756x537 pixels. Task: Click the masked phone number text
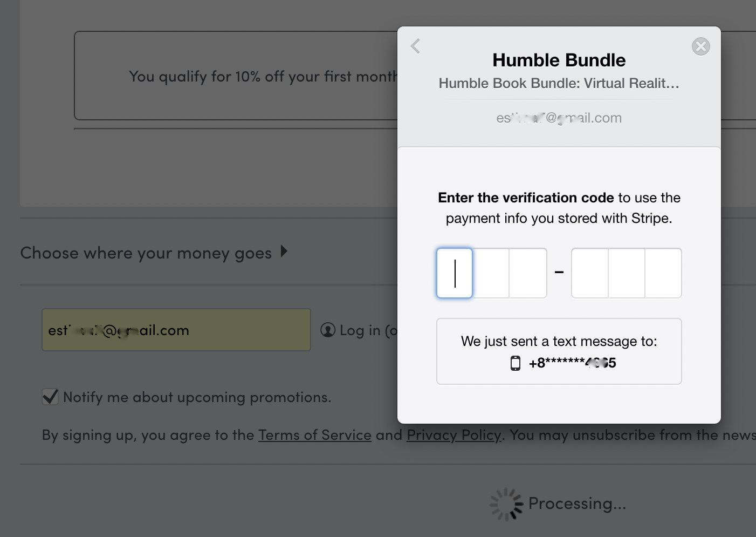click(572, 363)
